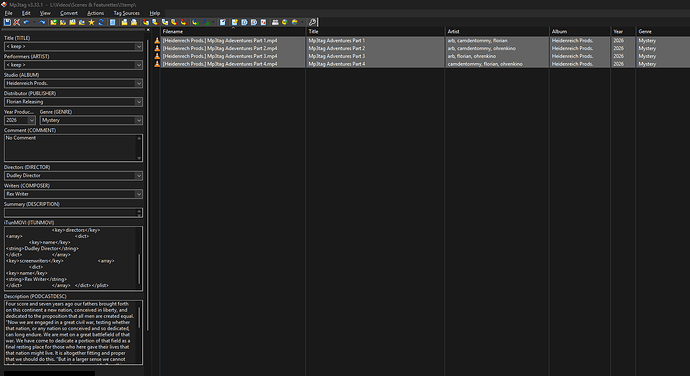
Task: Click the Filename to Tag convert icon
Action: click(155, 22)
